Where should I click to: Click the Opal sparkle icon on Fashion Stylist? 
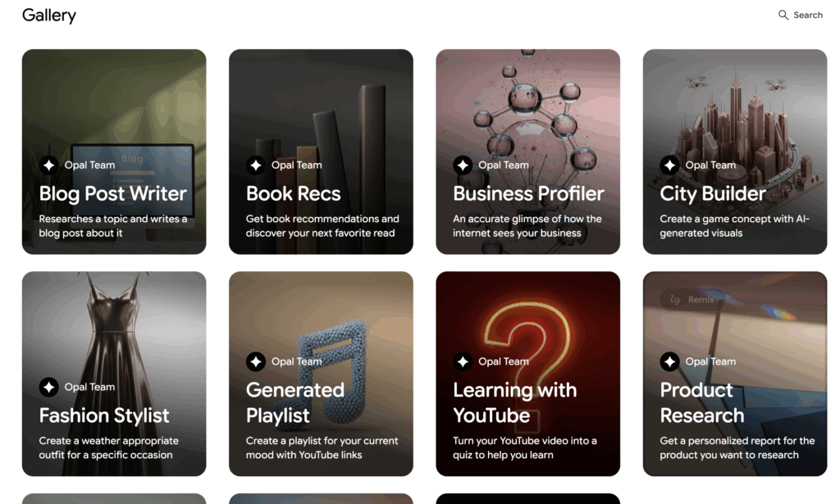pos(49,387)
